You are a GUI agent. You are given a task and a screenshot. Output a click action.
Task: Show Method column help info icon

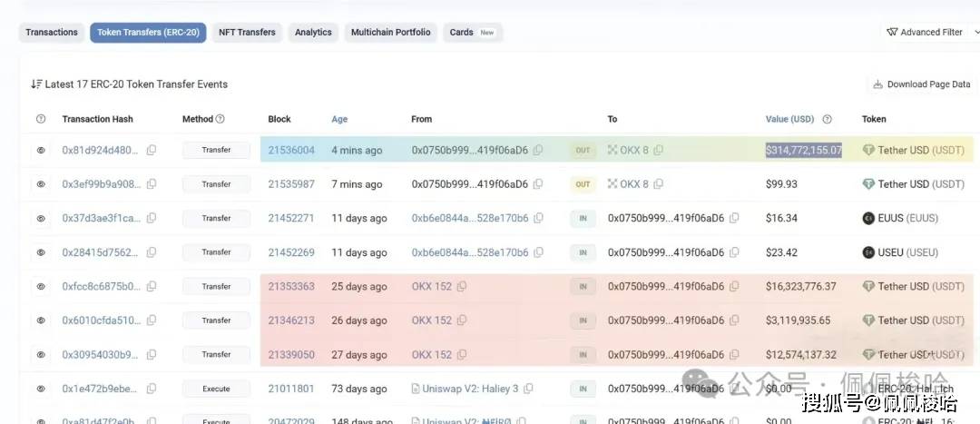click(x=220, y=119)
